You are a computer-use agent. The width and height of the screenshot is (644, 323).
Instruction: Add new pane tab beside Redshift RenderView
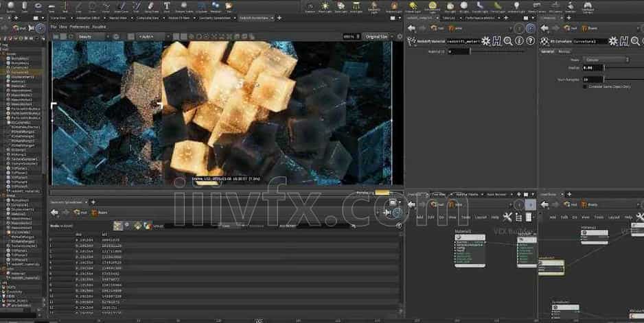pyautogui.click(x=279, y=18)
